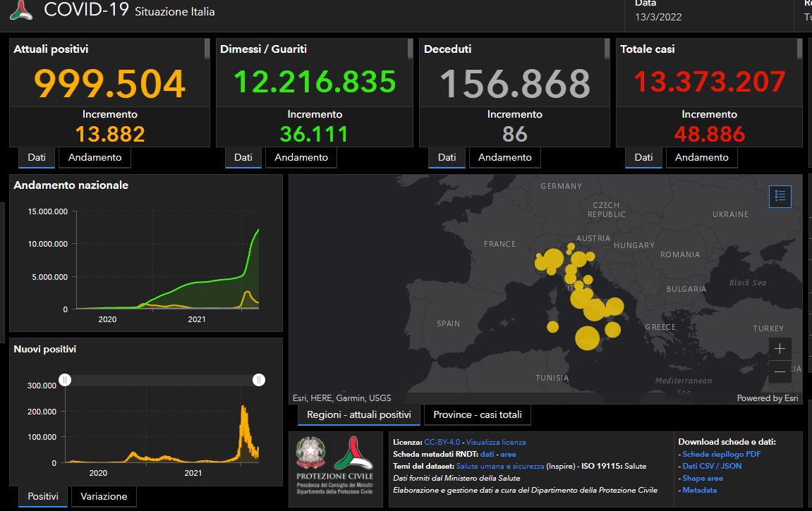Grab right handle of time range slider
The width and height of the screenshot is (812, 511).
(x=259, y=380)
